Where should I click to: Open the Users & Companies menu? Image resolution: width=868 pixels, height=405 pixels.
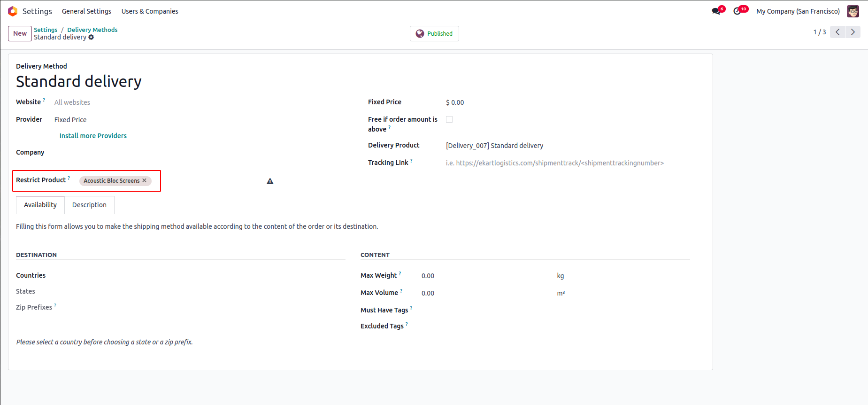(x=150, y=11)
